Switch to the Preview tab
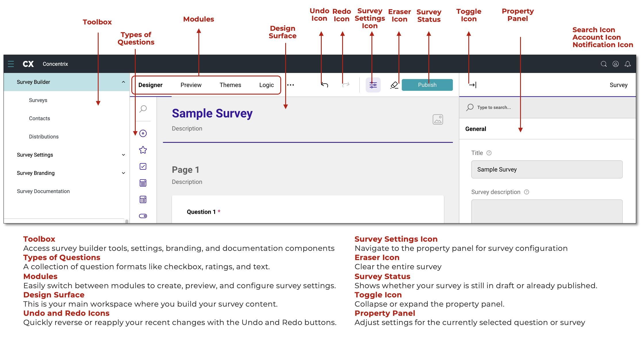 point(191,85)
